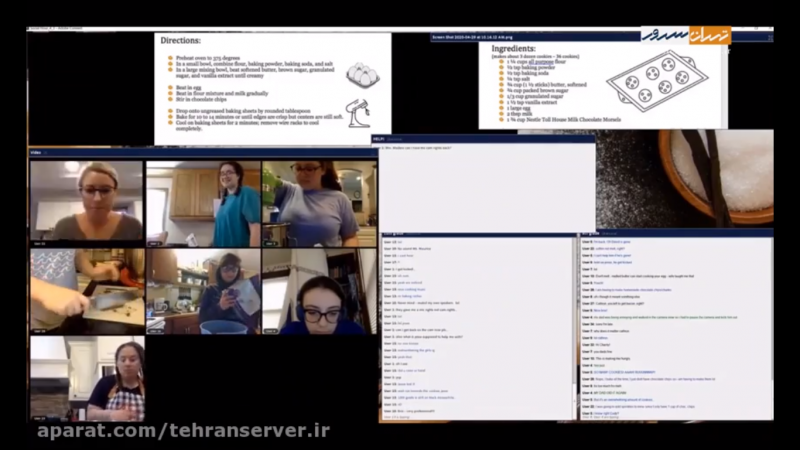Select the blonde woman with glasses video
The height and width of the screenshot is (450, 800).
(86, 202)
